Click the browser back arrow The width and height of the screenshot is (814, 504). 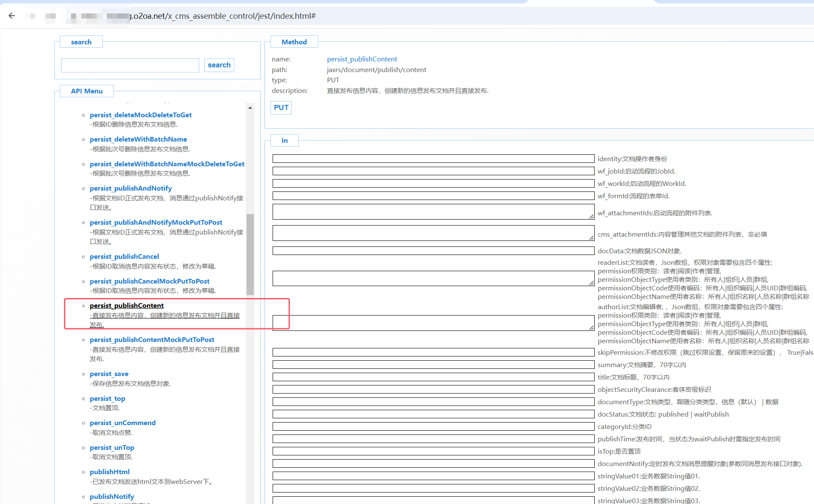point(12,16)
